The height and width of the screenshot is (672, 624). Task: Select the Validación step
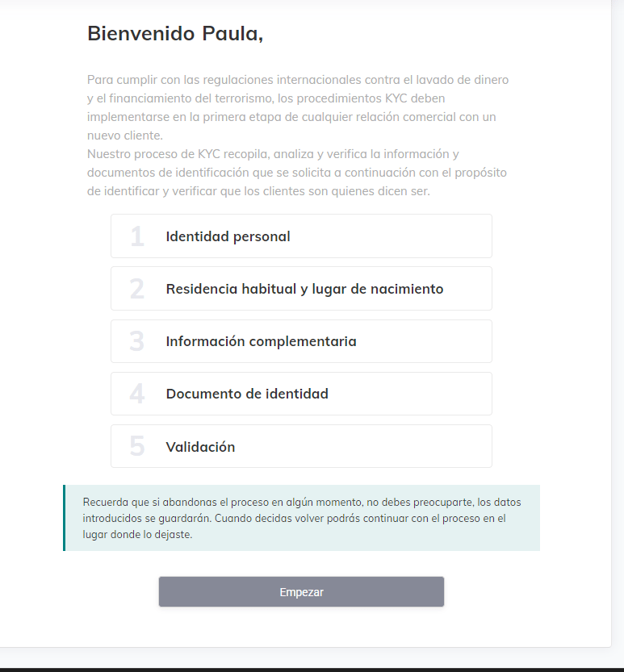coord(301,446)
